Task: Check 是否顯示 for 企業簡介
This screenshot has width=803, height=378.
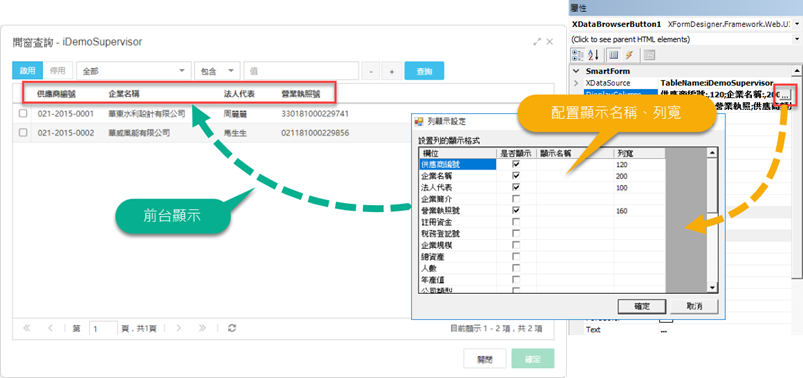Action: (x=516, y=199)
